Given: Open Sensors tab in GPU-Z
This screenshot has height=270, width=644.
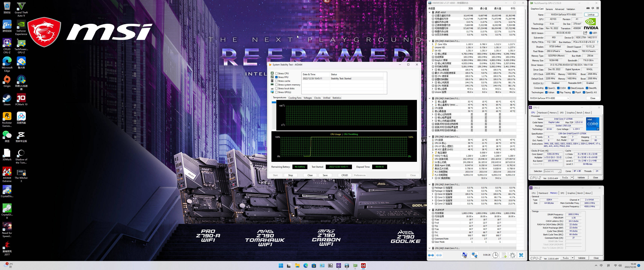Looking at the screenshot, I should (549, 9).
